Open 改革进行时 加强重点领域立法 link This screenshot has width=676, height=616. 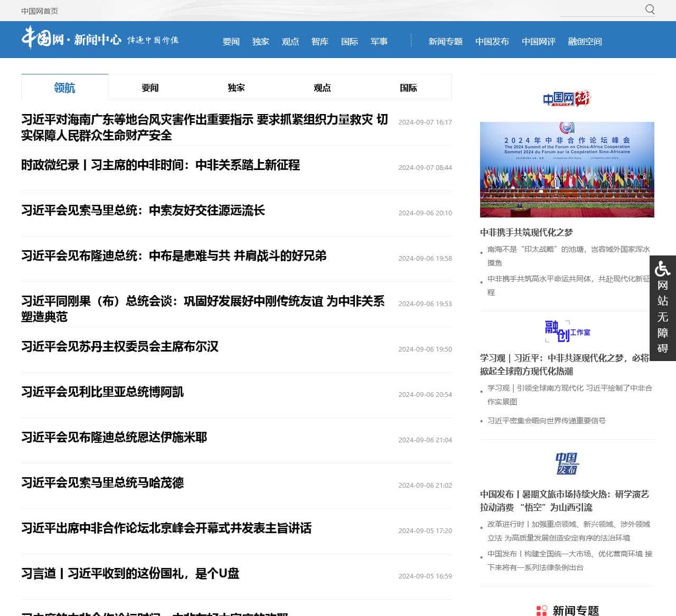pyautogui.click(x=569, y=531)
